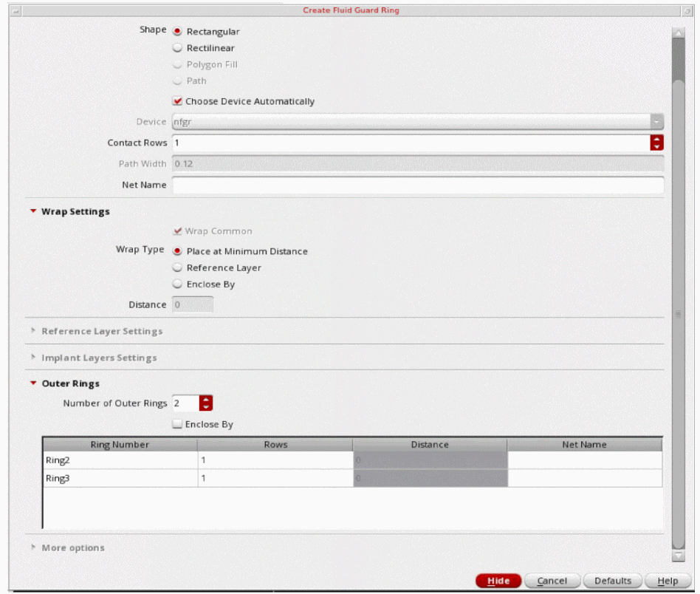Image resolution: width=700 pixels, height=594 pixels.
Task: Click the Net Name input field
Action: pos(418,185)
